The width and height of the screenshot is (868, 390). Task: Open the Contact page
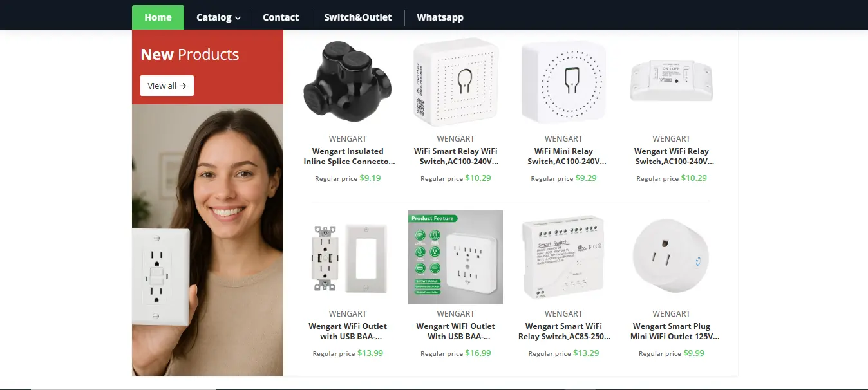point(281,17)
